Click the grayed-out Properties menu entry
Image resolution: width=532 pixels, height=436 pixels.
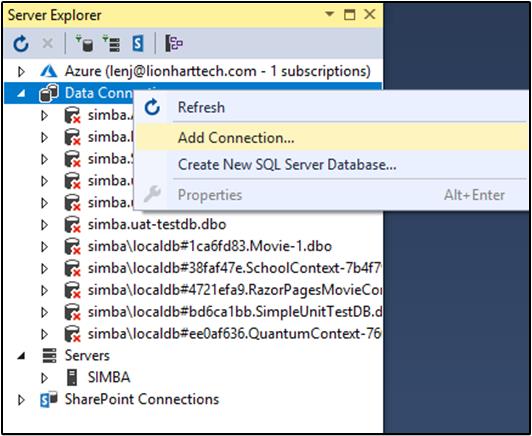331,194
